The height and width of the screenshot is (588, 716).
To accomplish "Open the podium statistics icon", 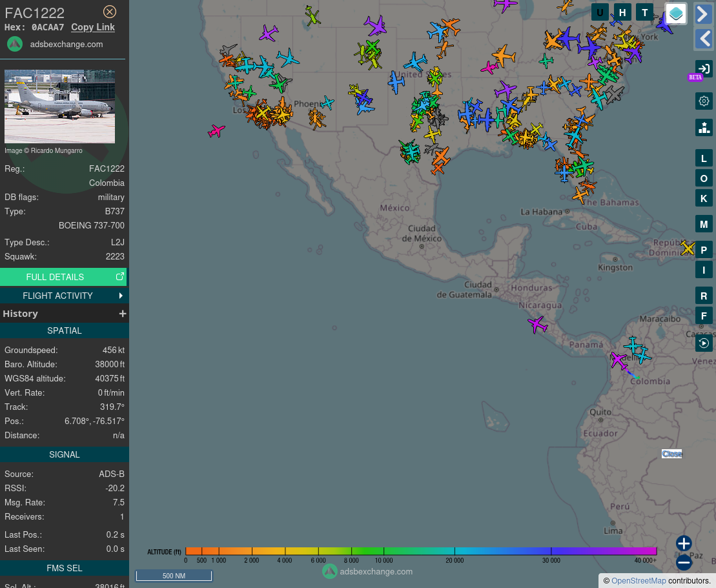I will pos(704,127).
